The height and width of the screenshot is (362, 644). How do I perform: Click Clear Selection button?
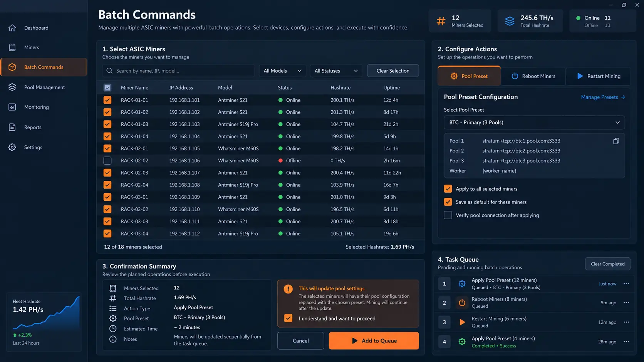point(393,71)
